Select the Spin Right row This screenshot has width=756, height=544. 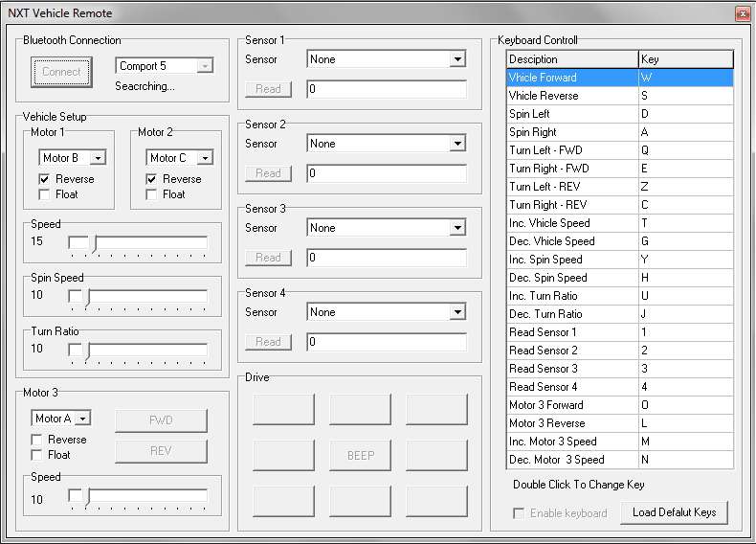coord(620,132)
